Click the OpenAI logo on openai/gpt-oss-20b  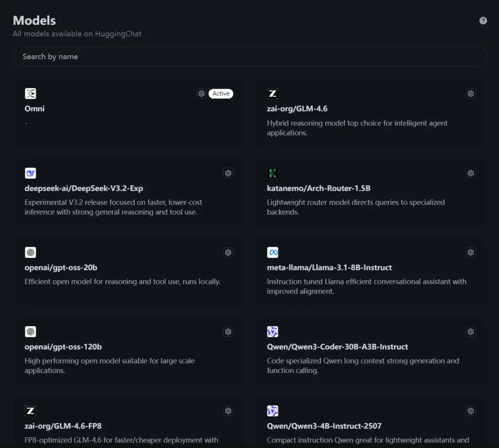click(x=30, y=252)
